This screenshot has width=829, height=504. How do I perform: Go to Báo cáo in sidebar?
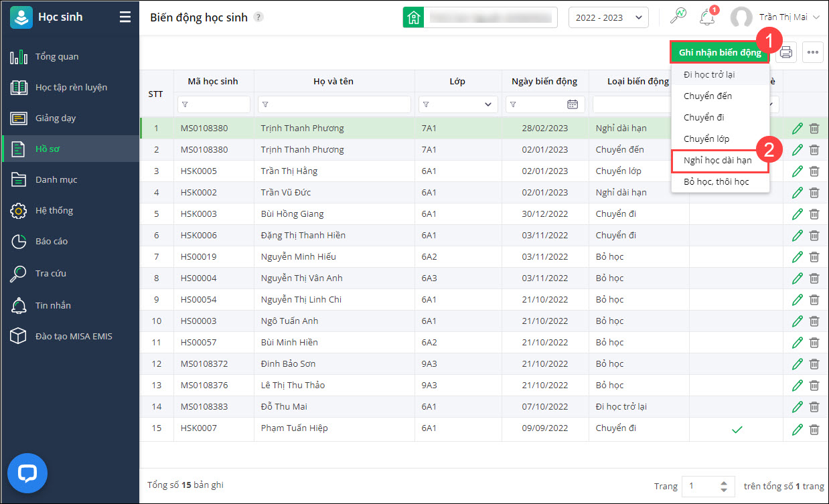(51, 242)
